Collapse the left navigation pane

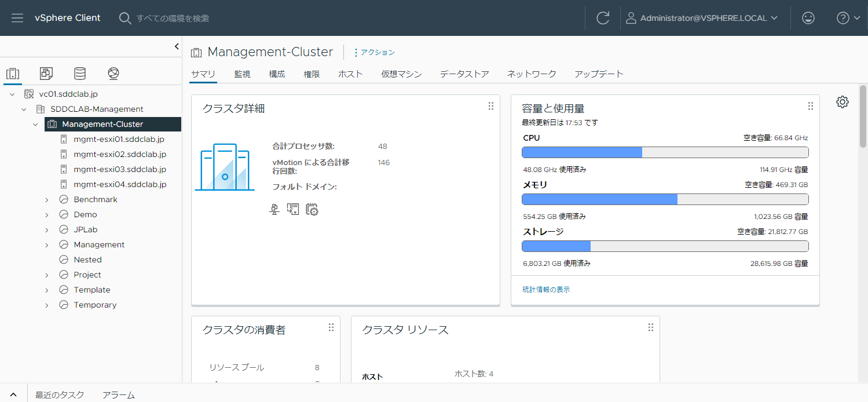pos(177,46)
